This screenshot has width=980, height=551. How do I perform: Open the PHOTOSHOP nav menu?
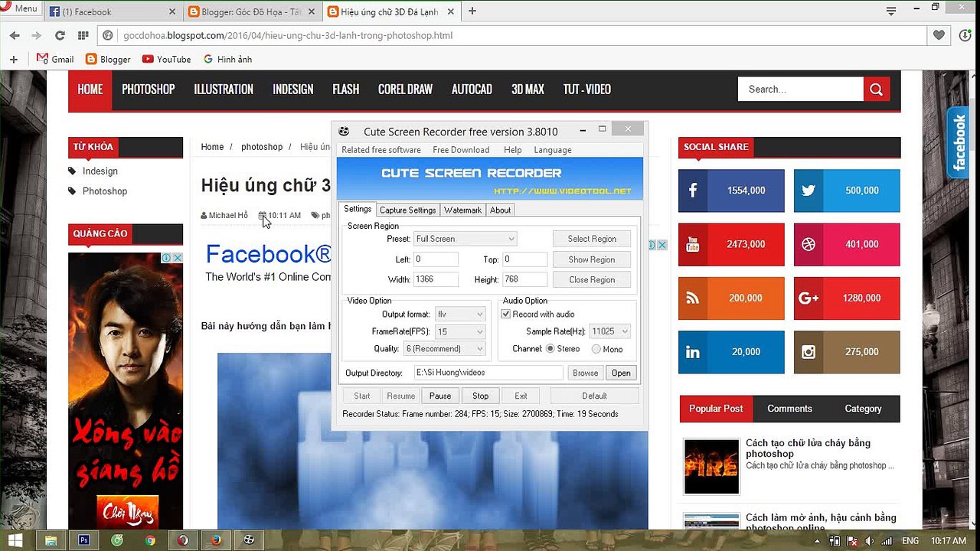(149, 90)
